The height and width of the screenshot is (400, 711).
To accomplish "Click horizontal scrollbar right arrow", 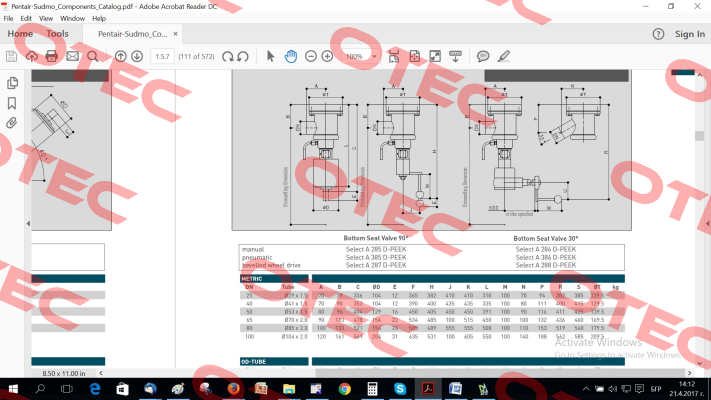I will (x=689, y=373).
